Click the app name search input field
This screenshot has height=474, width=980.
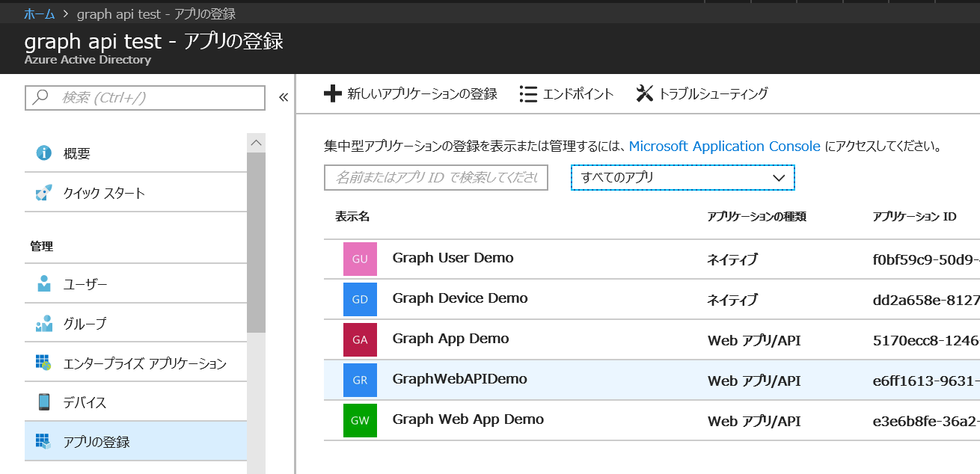click(436, 177)
